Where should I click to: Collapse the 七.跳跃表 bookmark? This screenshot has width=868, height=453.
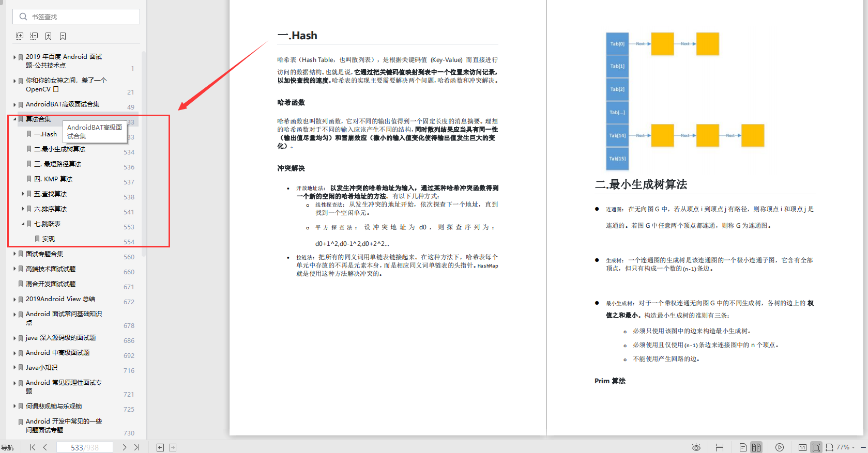tap(23, 224)
